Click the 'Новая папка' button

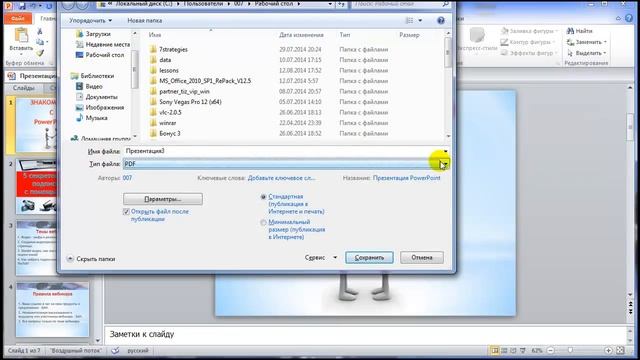(144, 20)
